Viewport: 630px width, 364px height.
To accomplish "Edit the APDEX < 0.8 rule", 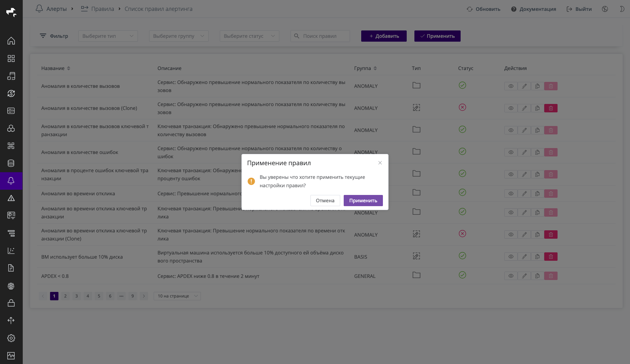I will click(524, 276).
